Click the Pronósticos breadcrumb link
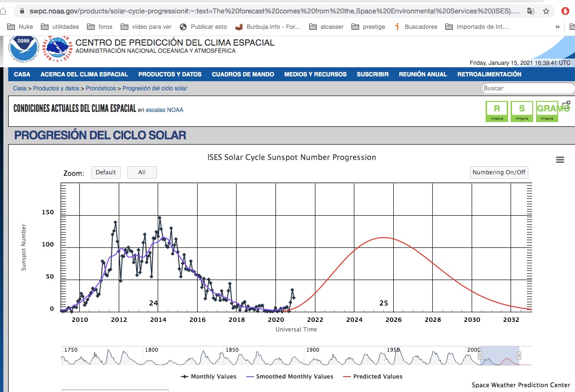 pos(101,88)
